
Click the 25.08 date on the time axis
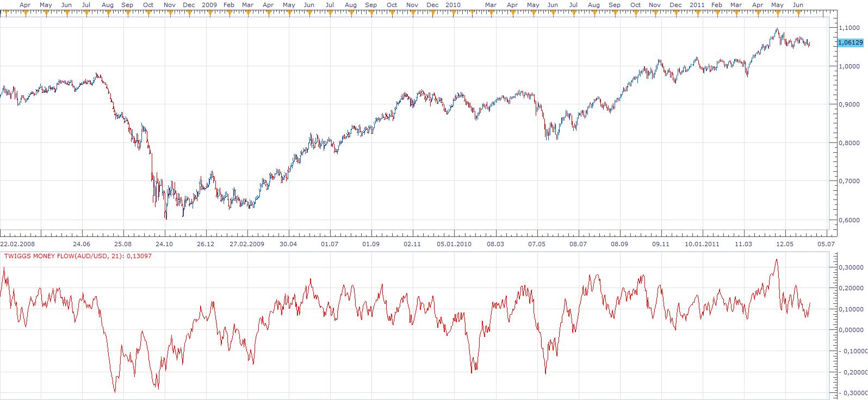pyautogui.click(x=123, y=244)
